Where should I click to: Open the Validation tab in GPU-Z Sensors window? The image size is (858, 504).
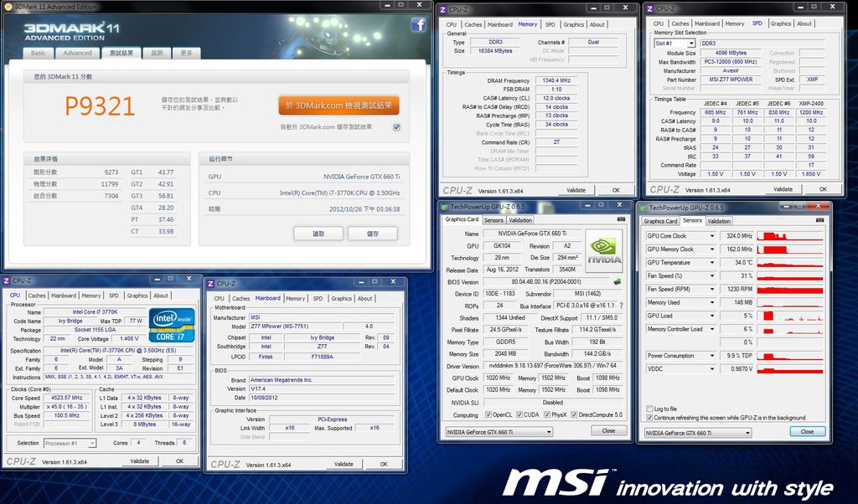tap(718, 221)
